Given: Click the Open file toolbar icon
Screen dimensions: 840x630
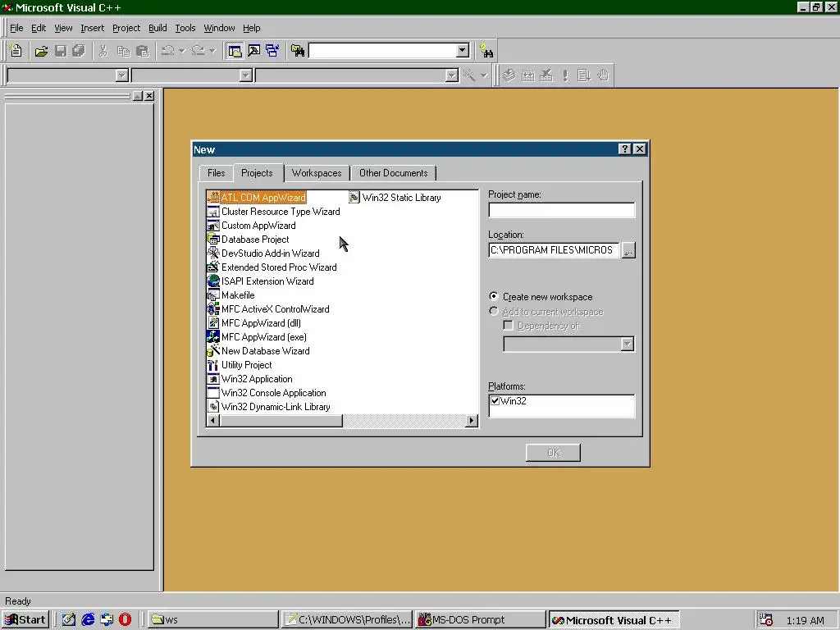Looking at the screenshot, I should click(x=41, y=51).
